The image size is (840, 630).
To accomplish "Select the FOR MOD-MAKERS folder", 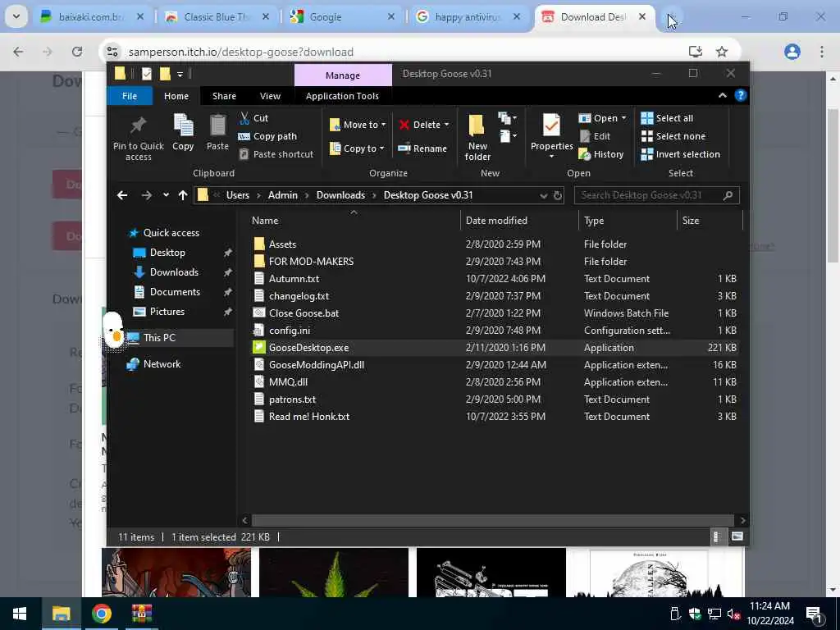I will pyautogui.click(x=311, y=262).
